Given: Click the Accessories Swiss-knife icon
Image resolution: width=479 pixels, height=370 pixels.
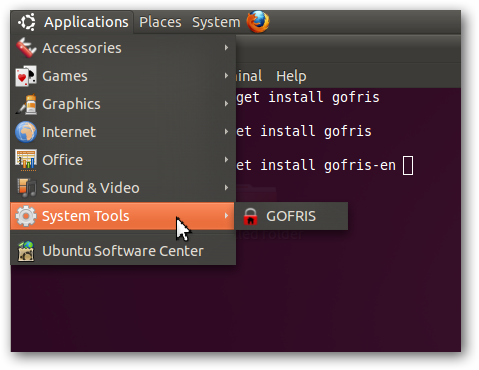Looking at the screenshot, I should (26, 48).
